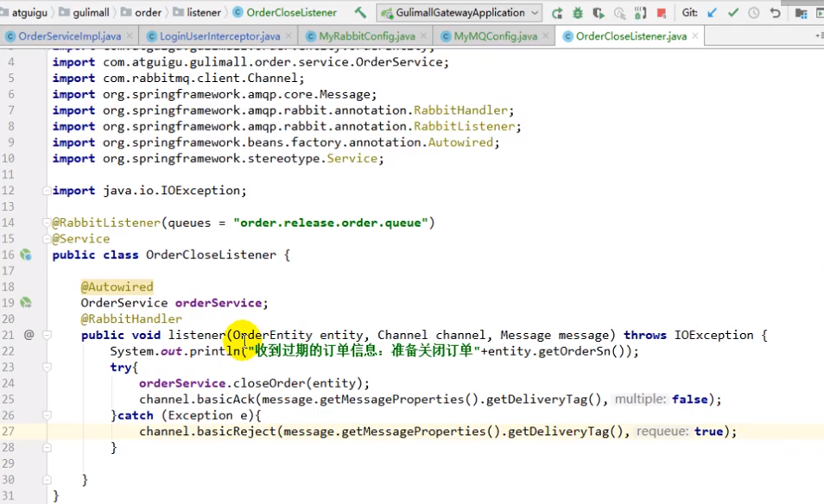Click Spring bean gutter icon on line 16
Viewport: 824px width, 504px height.
pos(26,255)
